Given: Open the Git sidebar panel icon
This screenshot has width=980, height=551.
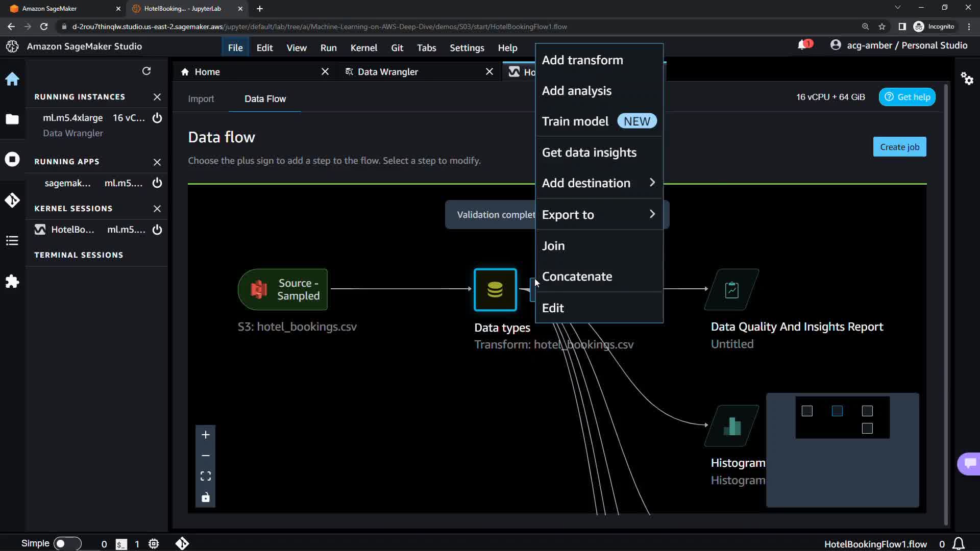Looking at the screenshot, I should click(12, 200).
